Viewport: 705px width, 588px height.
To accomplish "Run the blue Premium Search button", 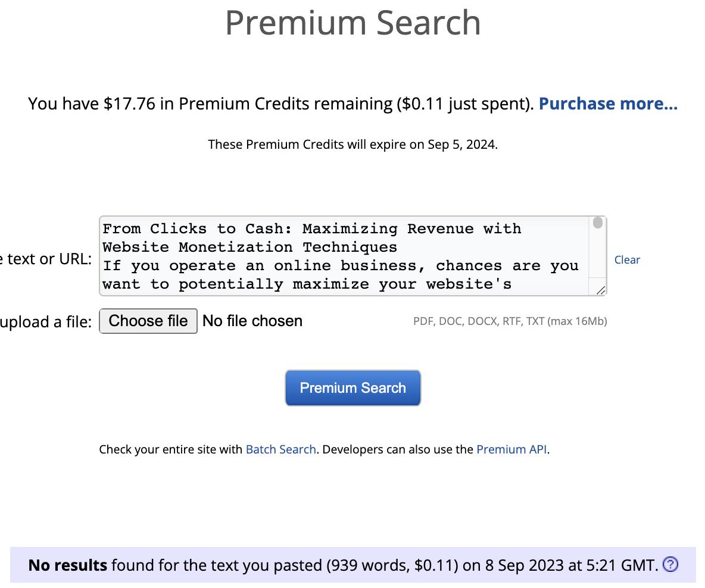I will click(x=352, y=388).
